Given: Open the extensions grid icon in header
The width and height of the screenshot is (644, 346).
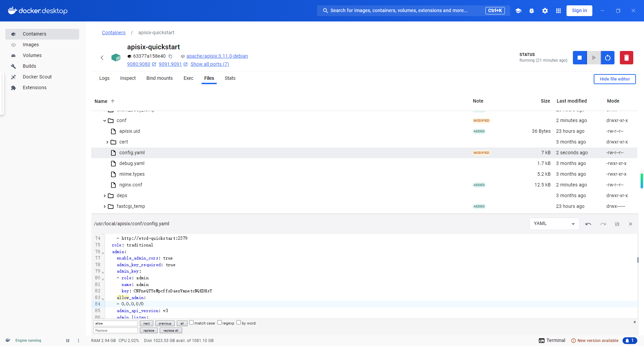Looking at the screenshot, I should tap(558, 11).
